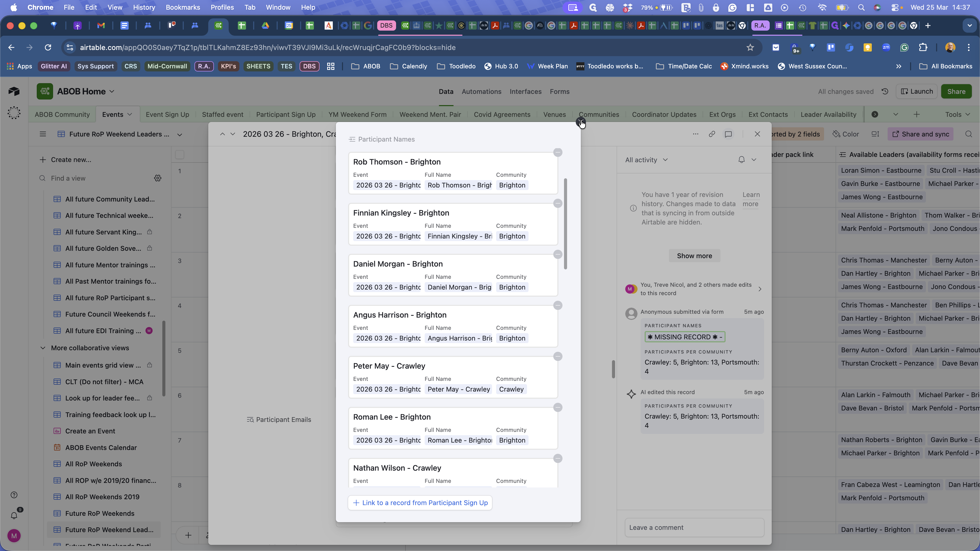Viewport: 980px width, 551px height.
Task: Remove Rob Thomson linked record
Action: pyautogui.click(x=558, y=153)
